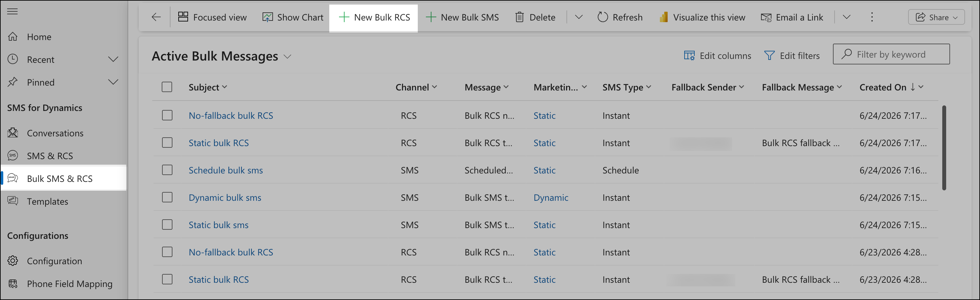980x300 pixels.
Task: Click the search magnifier icon in filter box
Action: [x=847, y=54]
